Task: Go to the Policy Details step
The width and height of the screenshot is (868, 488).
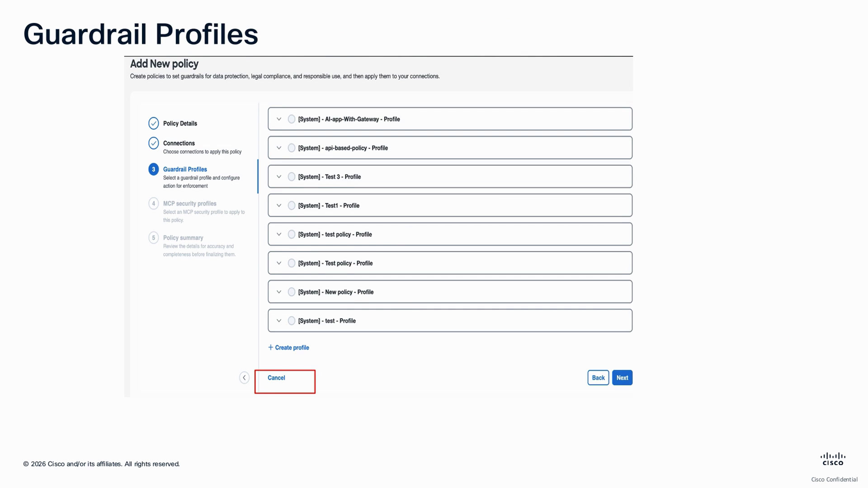Action: (x=180, y=123)
